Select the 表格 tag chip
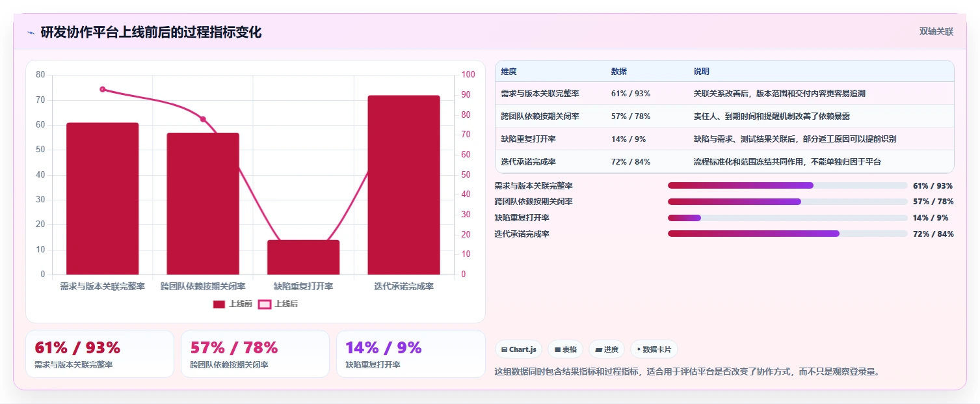 [566, 349]
